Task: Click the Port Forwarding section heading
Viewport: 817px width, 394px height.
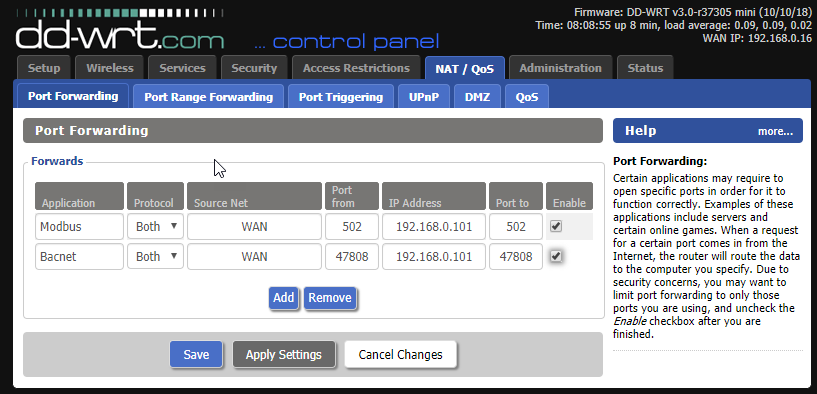Action: click(92, 130)
